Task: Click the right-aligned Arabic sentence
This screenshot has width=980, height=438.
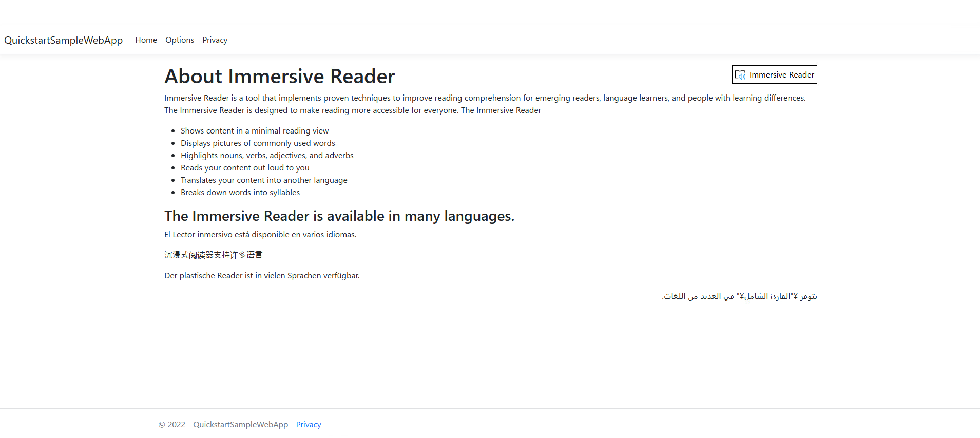Action: [739, 296]
